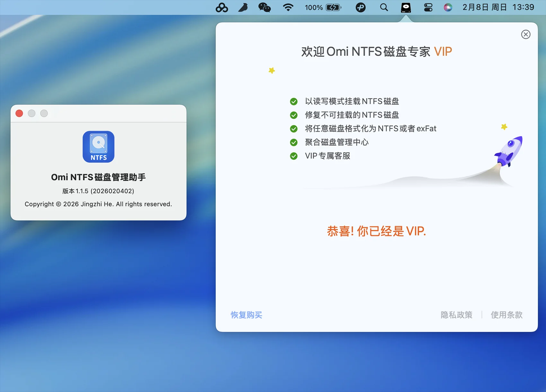This screenshot has height=392, width=546.
Task: Open WeChat from the menu bar
Action: click(x=264, y=7)
